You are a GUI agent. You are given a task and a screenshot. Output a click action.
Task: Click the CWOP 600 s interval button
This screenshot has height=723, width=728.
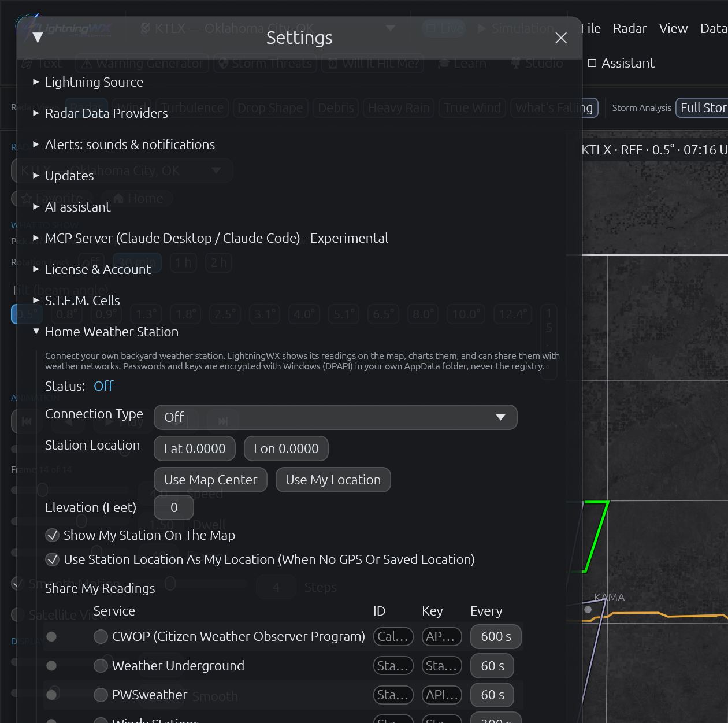pos(496,636)
